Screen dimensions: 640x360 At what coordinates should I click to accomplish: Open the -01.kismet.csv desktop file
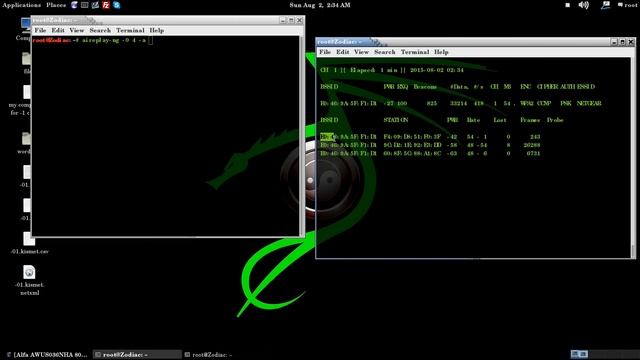point(29,243)
